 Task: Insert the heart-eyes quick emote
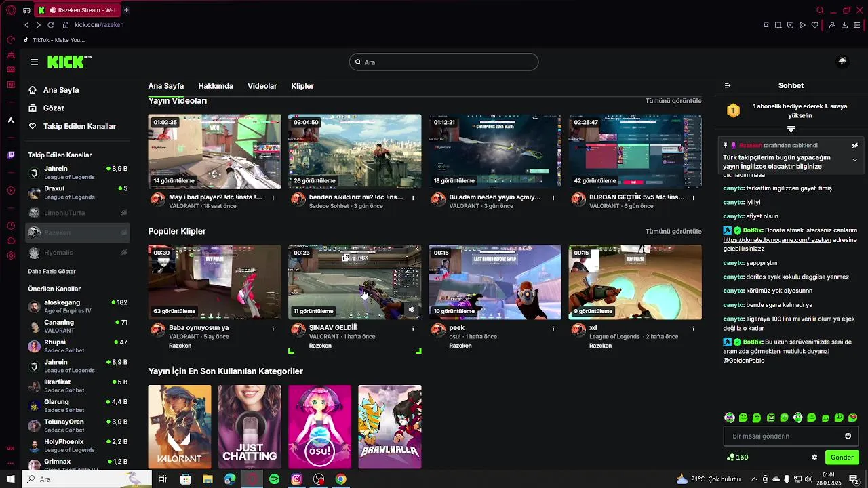853,418
